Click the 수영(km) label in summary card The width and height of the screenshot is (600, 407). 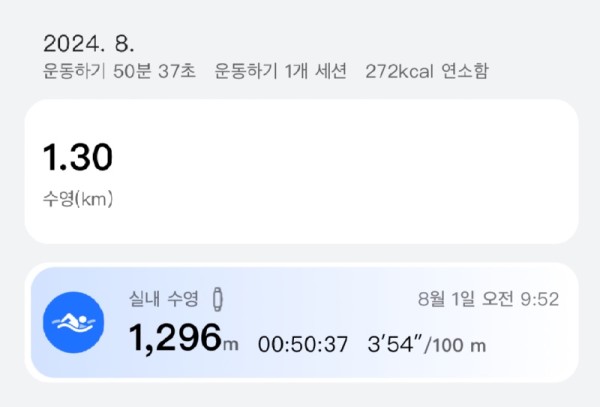pos(78,199)
